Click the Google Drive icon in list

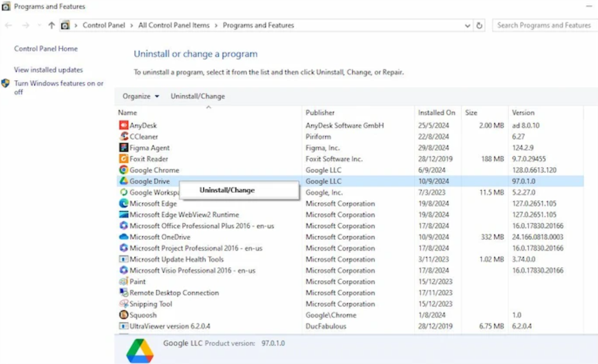(124, 181)
